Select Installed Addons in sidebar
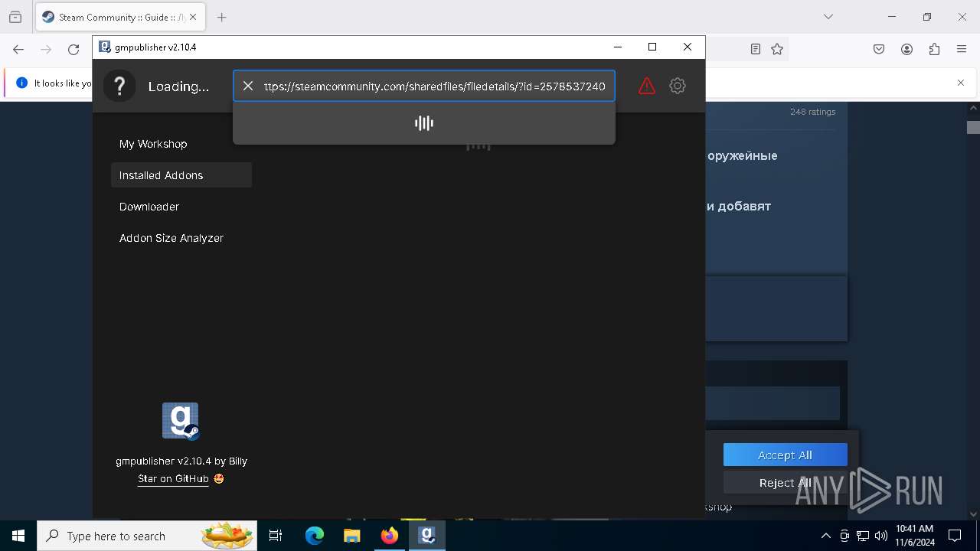Screen dimensions: 980x551 pos(181,175)
